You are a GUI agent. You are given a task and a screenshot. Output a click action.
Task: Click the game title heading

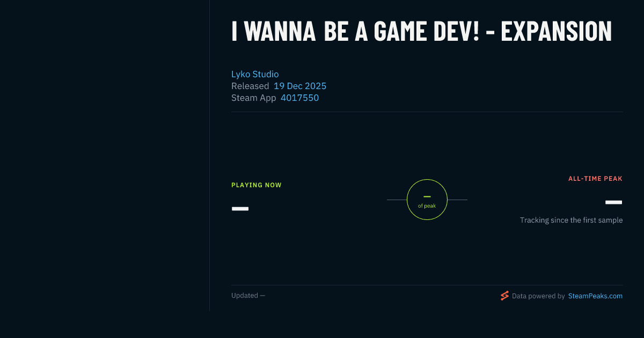click(x=421, y=31)
